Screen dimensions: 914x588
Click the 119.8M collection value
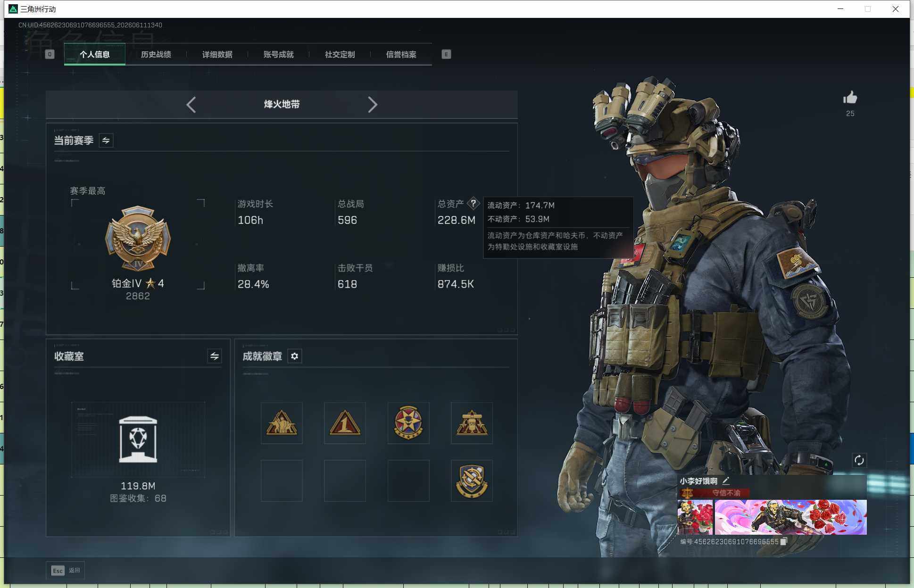138,486
